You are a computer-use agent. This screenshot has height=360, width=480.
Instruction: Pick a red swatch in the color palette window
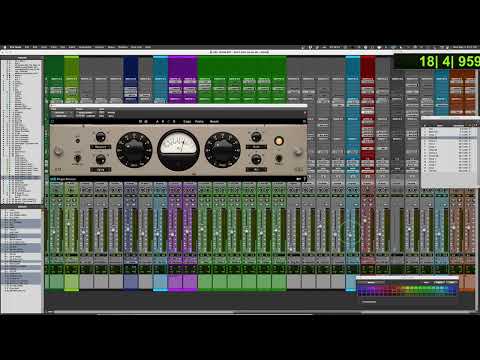[389, 288]
